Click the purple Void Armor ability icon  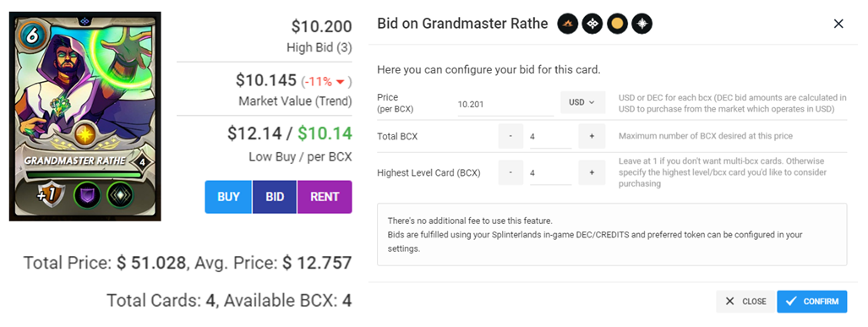[87, 194]
